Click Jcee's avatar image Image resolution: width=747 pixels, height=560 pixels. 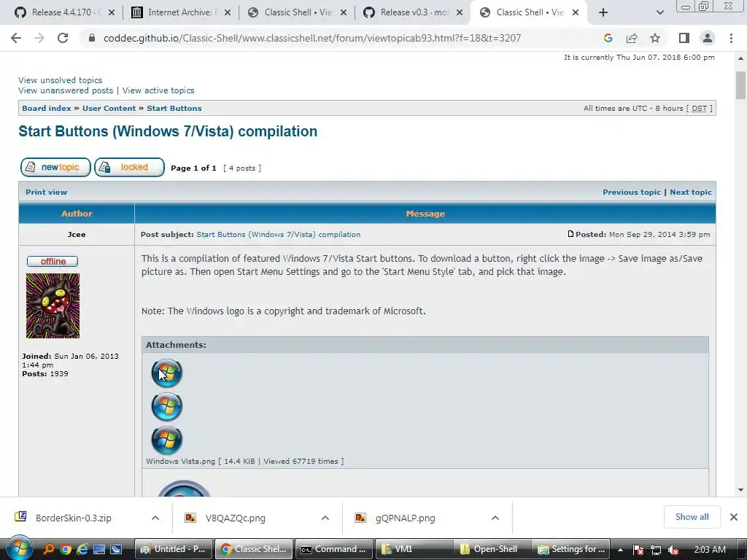(53, 306)
